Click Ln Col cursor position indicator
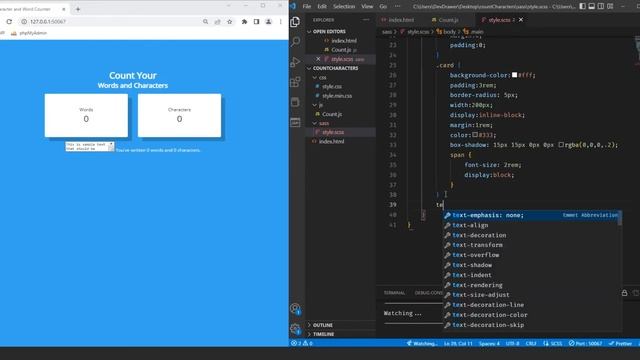 point(458,343)
